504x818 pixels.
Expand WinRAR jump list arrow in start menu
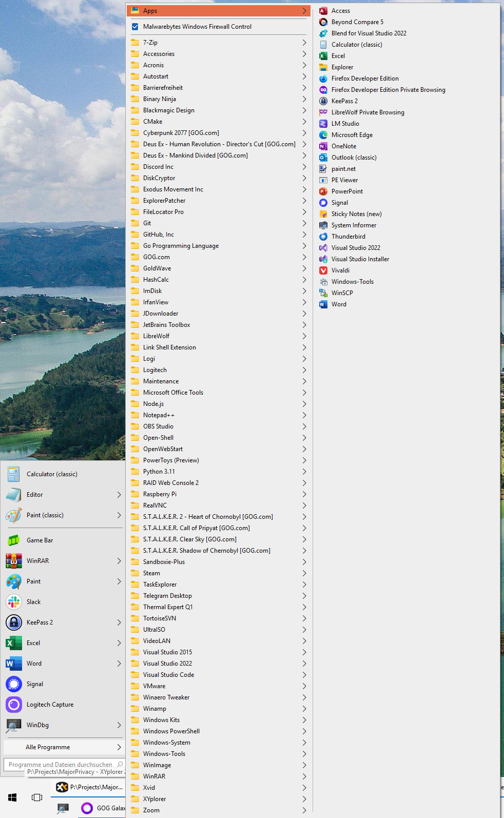pyautogui.click(x=119, y=561)
